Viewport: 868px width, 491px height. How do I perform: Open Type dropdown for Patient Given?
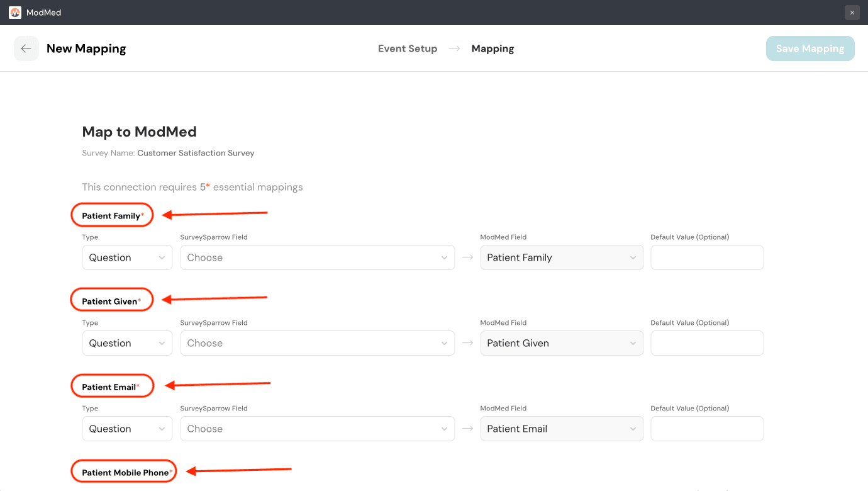(127, 343)
